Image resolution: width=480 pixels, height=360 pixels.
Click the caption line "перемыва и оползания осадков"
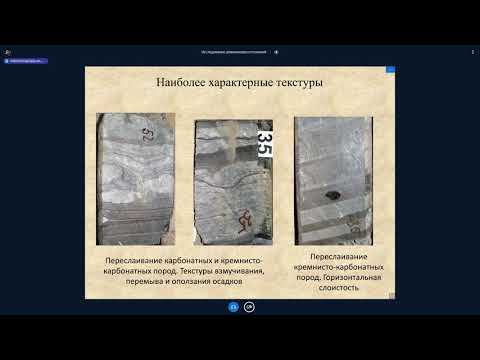point(184,281)
